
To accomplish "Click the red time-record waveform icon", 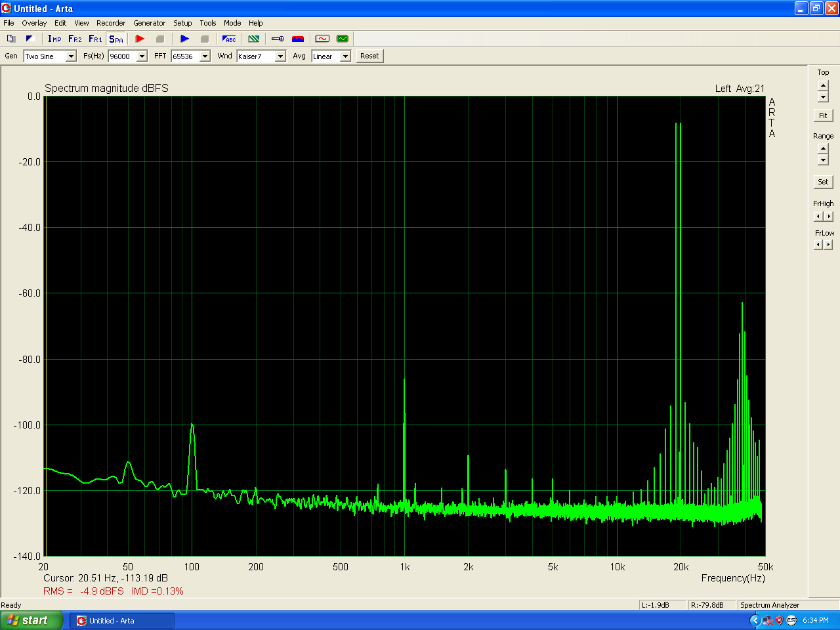I will 322,39.
